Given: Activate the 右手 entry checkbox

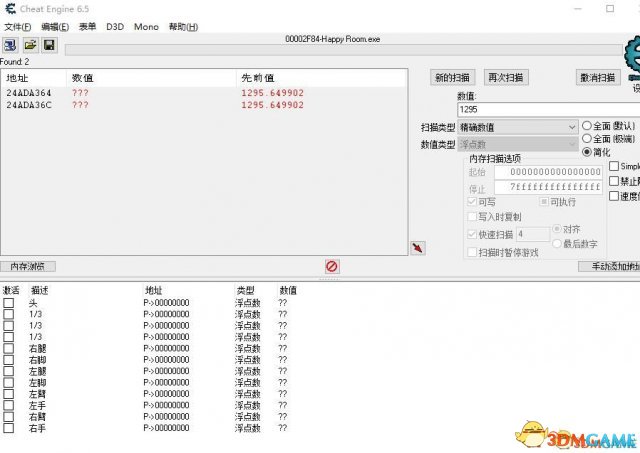Looking at the screenshot, I should [9, 428].
